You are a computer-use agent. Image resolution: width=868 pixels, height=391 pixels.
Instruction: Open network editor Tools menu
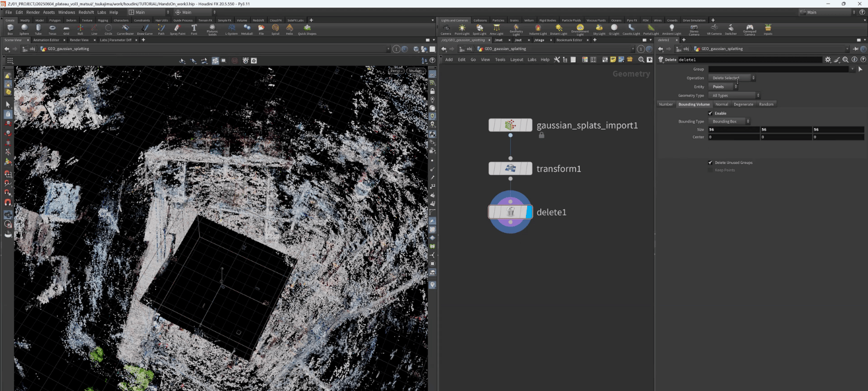(500, 60)
